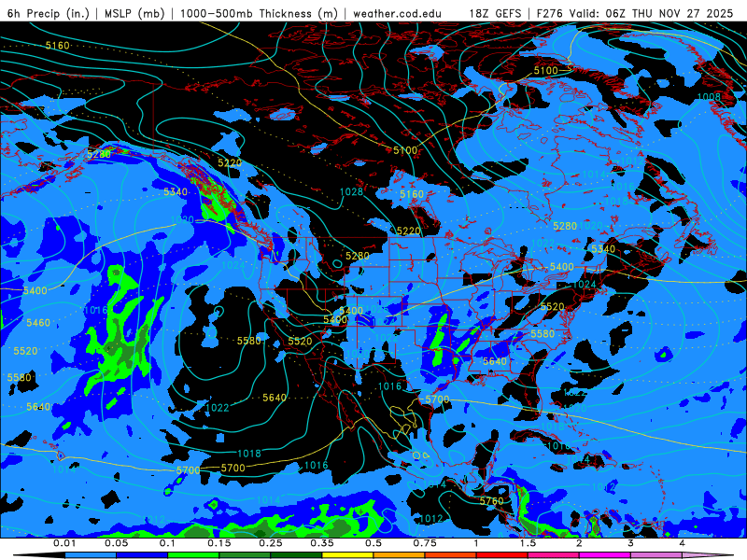Pick the yellow 0.35–0.5 legend swatch
The image size is (747, 560).
pyautogui.click(x=347, y=555)
